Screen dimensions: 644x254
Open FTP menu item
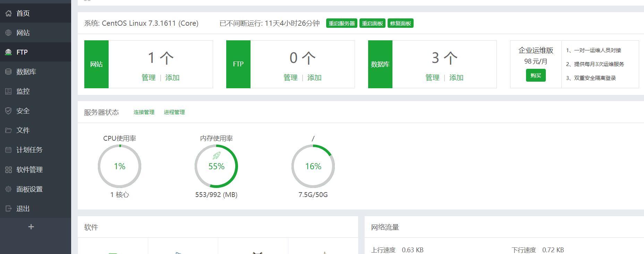[x=35, y=52]
